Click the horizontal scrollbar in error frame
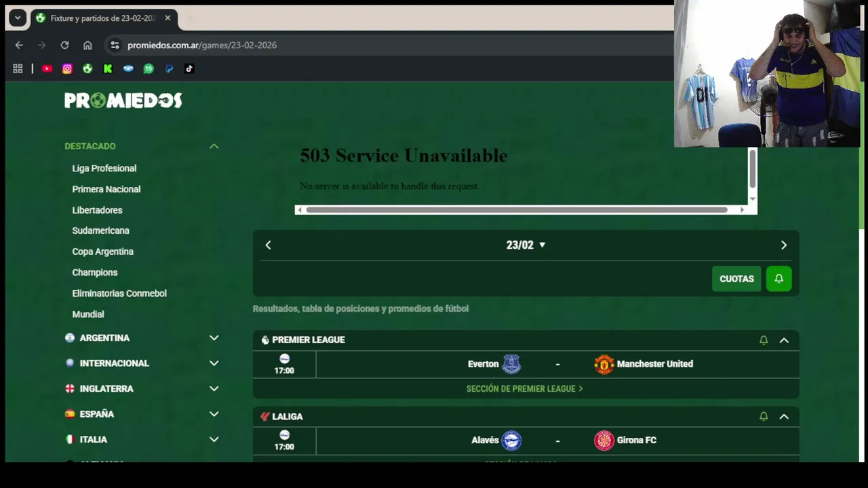868x488 pixels. (x=517, y=210)
